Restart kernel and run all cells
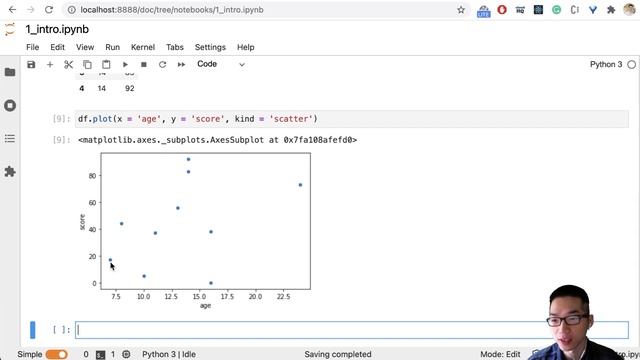The image size is (640, 360). point(181,64)
